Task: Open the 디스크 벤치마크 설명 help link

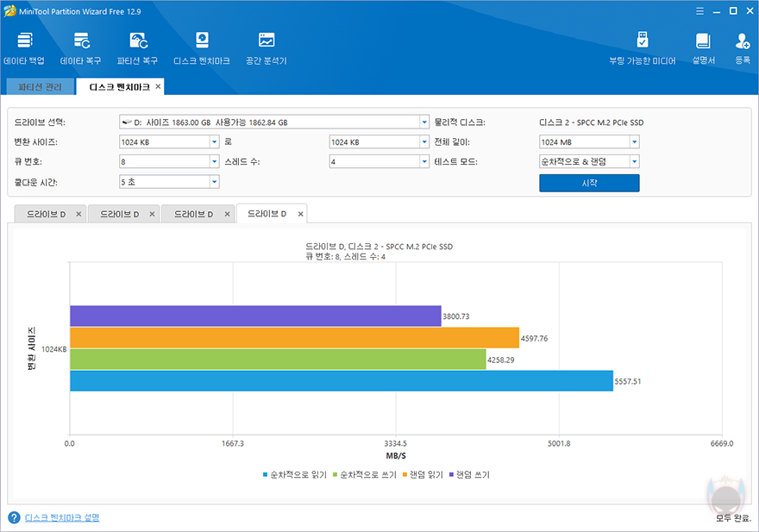Action: click(x=62, y=517)
